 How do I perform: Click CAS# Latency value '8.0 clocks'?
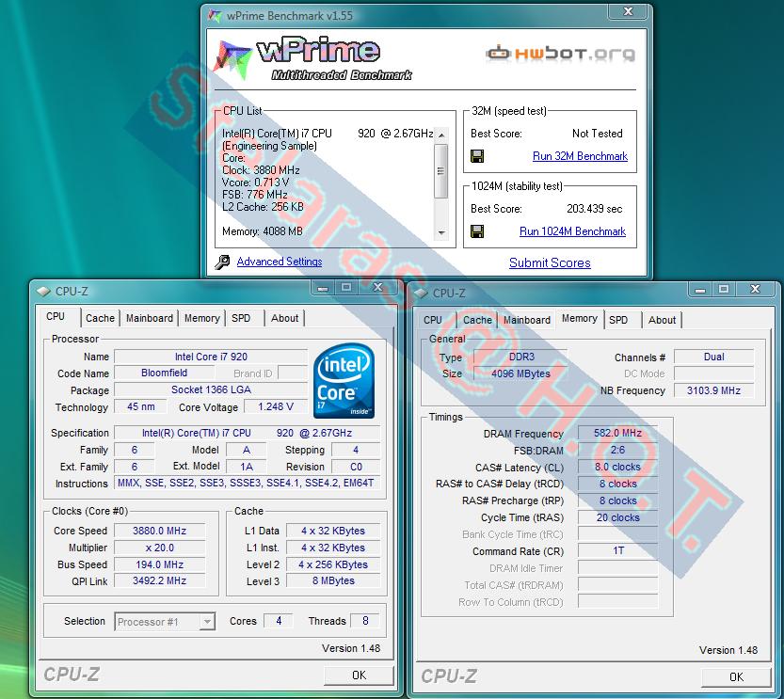coord(618,467)
